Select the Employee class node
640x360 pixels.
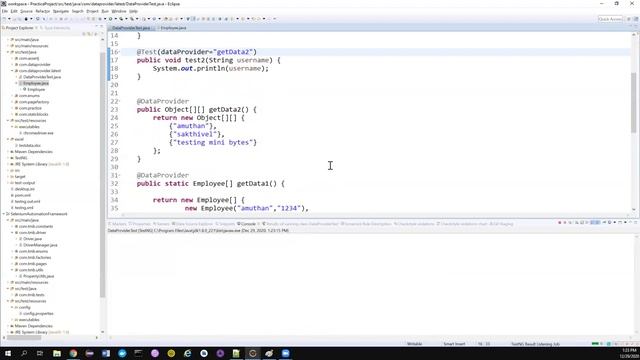pyautogui.click(x=36, y=89)
